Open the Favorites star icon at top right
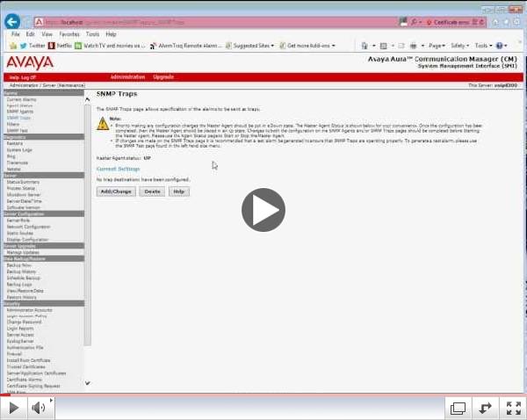Image resolution: width=527 pixels, height=420 pixels. click(507, 22)
